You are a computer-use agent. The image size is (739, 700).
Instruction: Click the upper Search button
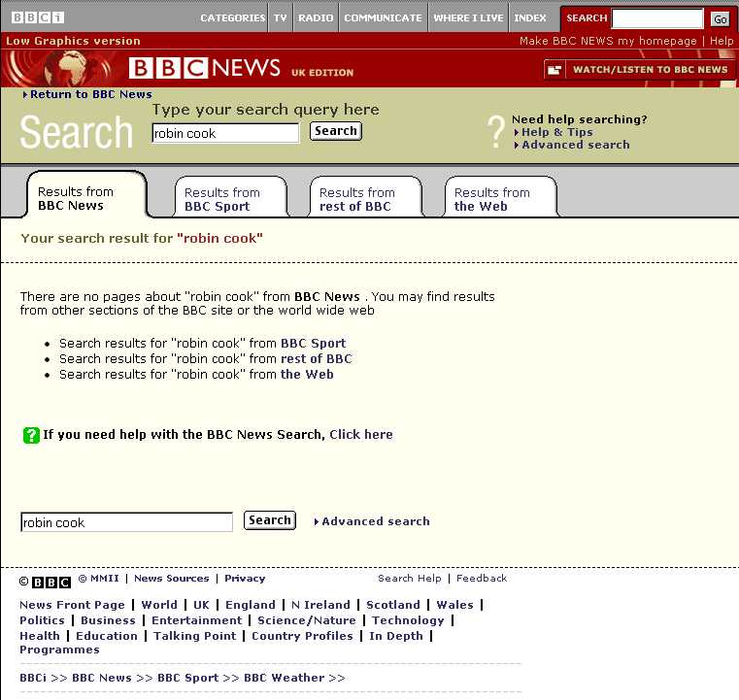tap(336, 131)
